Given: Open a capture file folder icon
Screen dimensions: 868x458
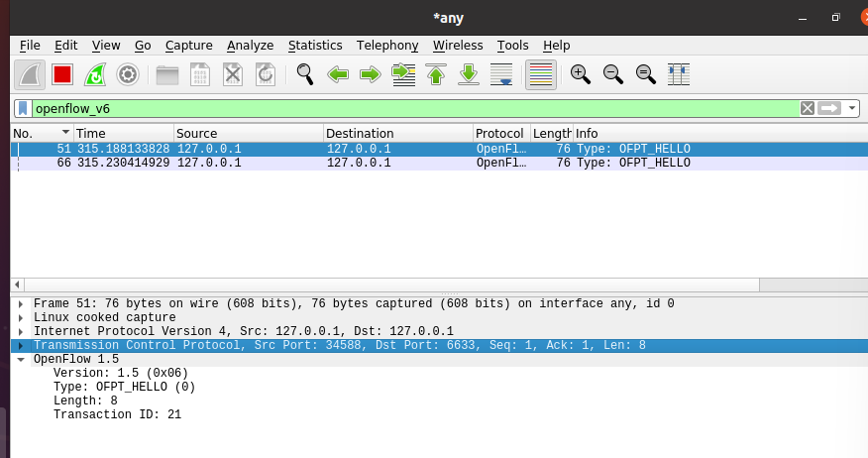Looking at the screenshot, I should [x=167, y=74].
